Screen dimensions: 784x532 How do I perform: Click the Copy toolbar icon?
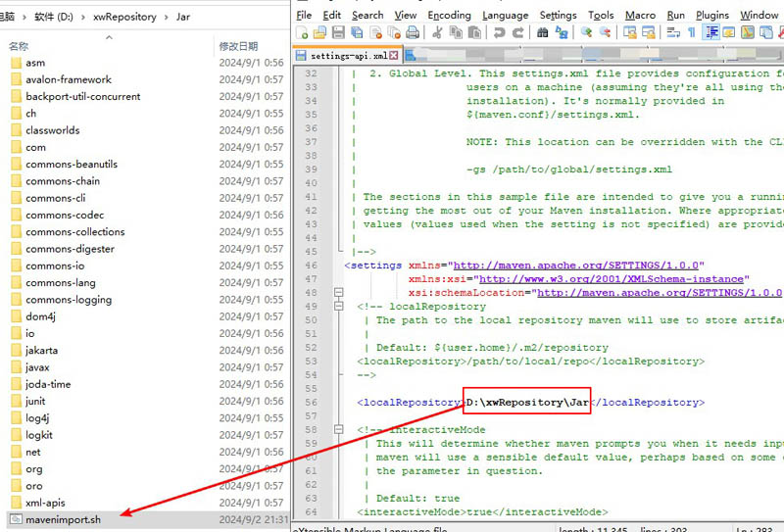(x=456, y=33)
